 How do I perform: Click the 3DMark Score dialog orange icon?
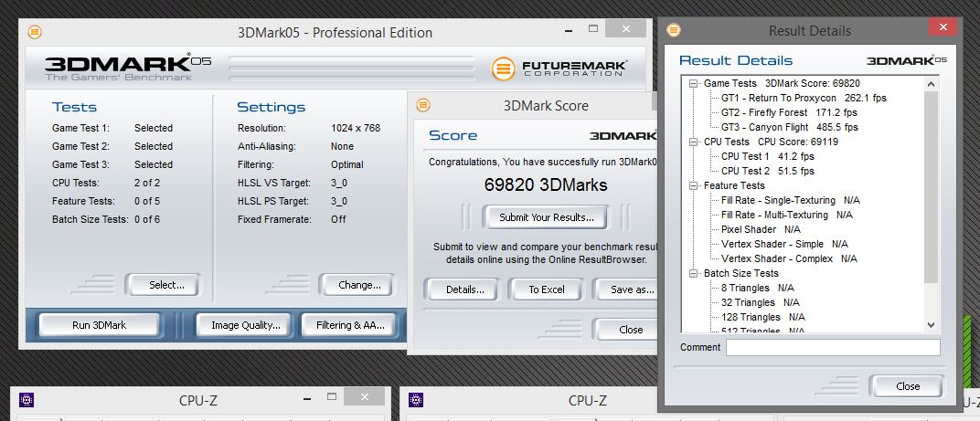pos(423,105)
